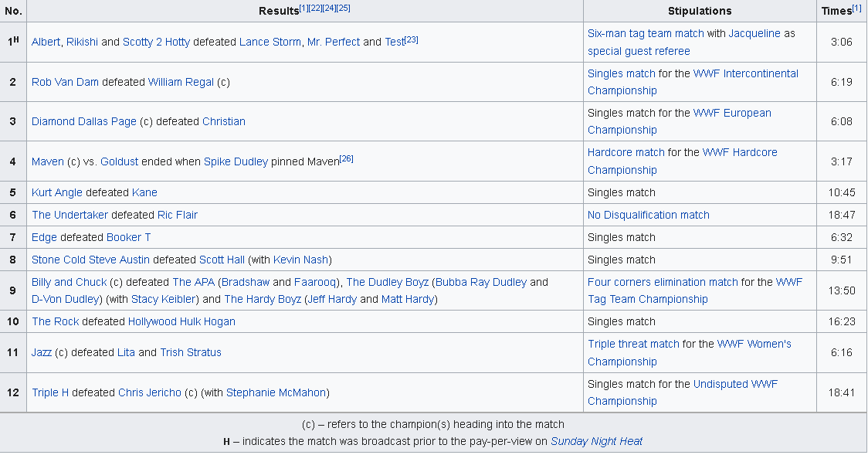This screenshot has width=868, height=455.
Task: Open the Bradshaw link
Action: [246, 282]
